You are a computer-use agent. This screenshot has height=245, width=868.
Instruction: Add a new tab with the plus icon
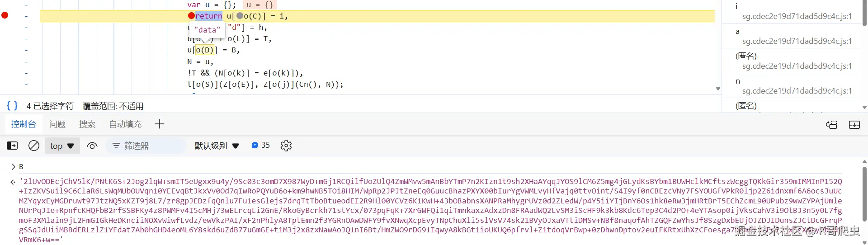[x=160, y=124]
